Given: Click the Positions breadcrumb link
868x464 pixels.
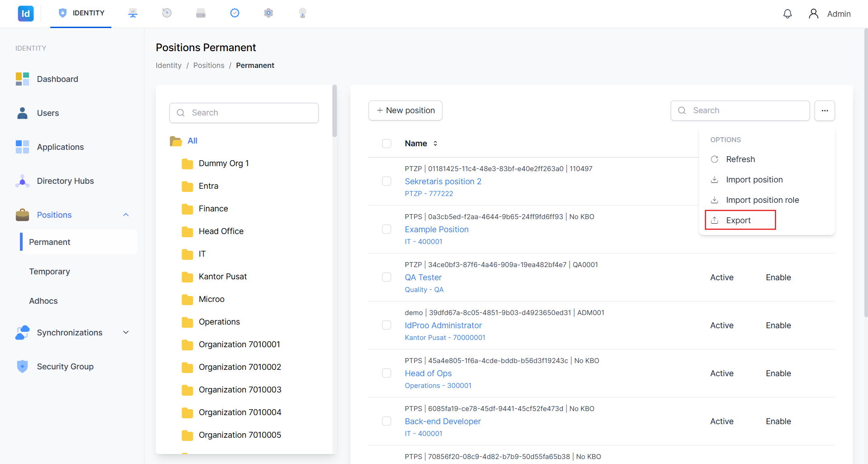Looking at the screenshot, I should (209, 66).
